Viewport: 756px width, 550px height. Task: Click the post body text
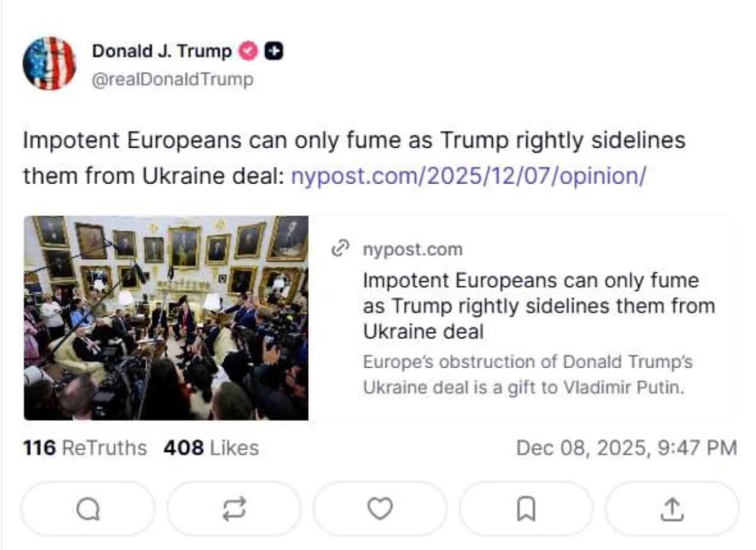pyautogui.click(x=354, y=142)
